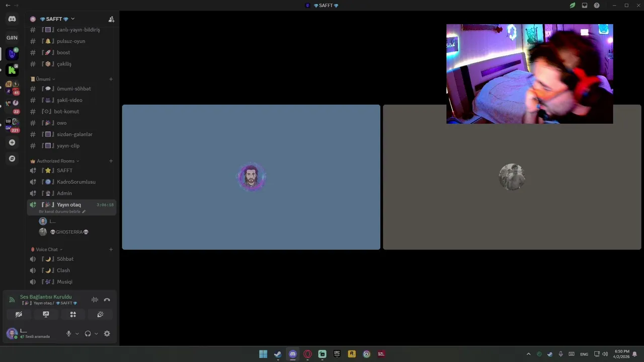Toggle noise suppression in voice panel
The height and width of the screenshot is (362, 644).
(x=95, y=300)
